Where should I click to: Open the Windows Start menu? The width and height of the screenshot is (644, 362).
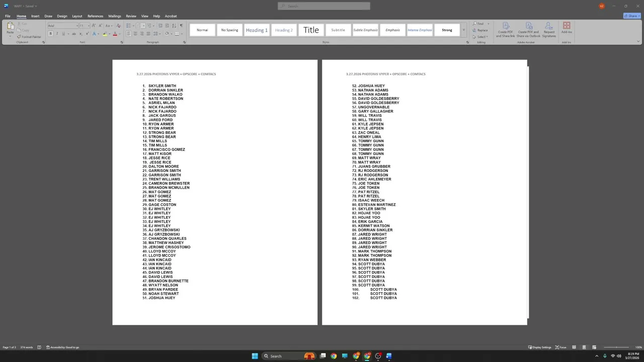pyautogui.click(x=255, y=356)
